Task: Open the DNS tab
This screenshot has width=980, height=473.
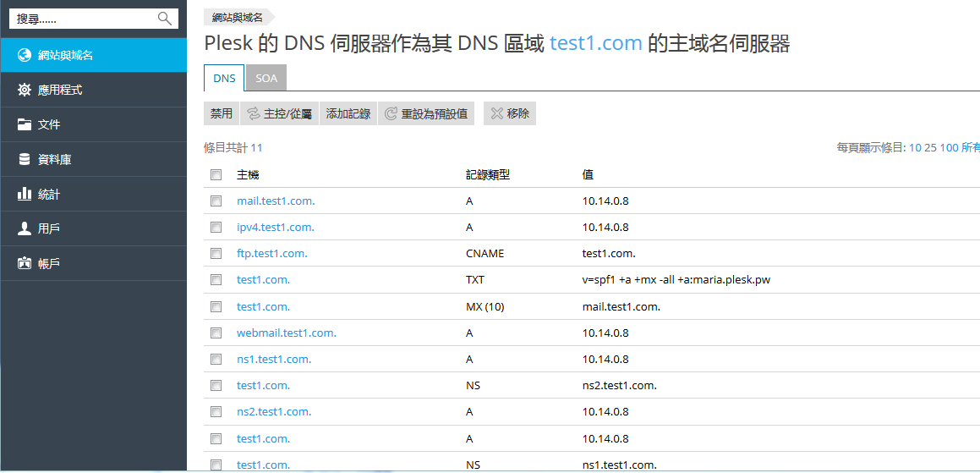Action: (224, 78)
